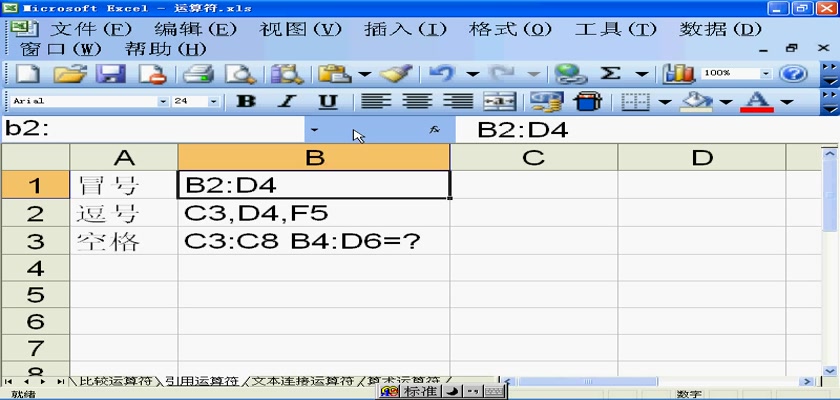Toggle bold formatting
The width and height of the screenshot is (840, 400).
(245, 101)
